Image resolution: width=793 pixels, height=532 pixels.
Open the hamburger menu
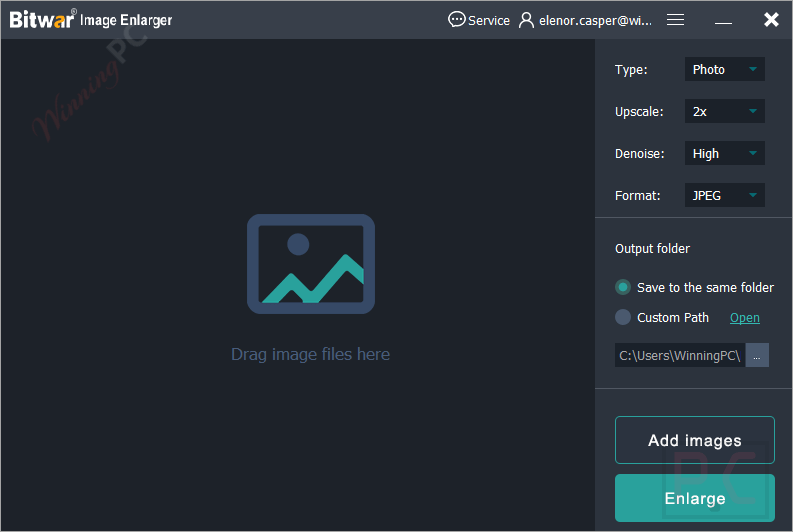(x=675, y=20)
